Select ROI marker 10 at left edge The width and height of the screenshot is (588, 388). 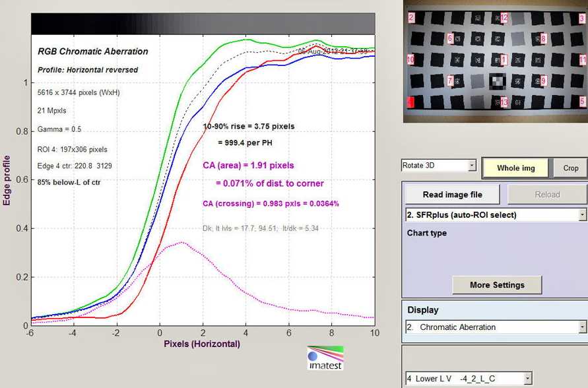click(x=410, y=60)
